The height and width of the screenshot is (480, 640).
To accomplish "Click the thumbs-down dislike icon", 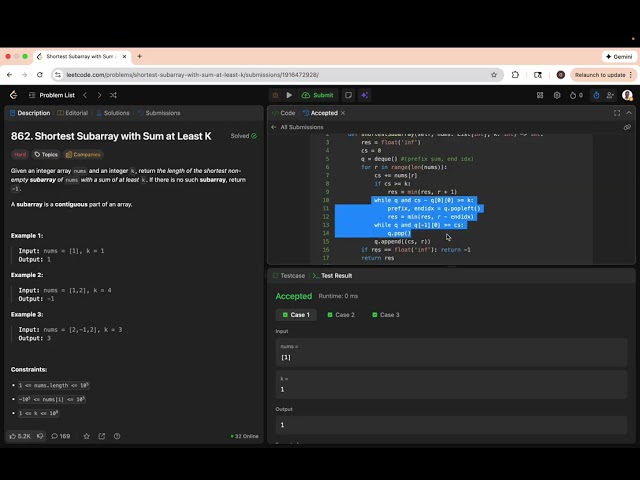I will tap(42, 436).
